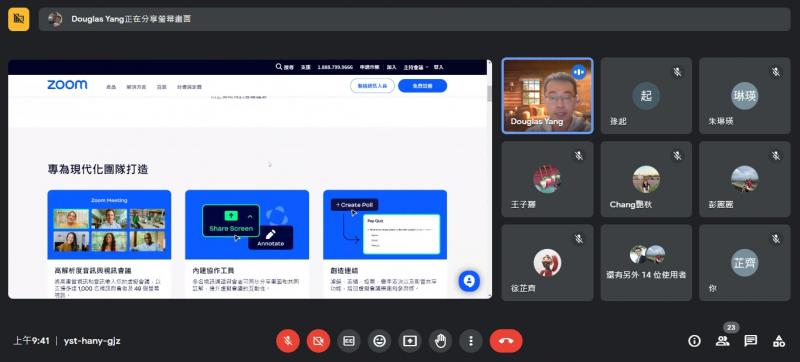Click the card title 創造連結

(344, 271)
